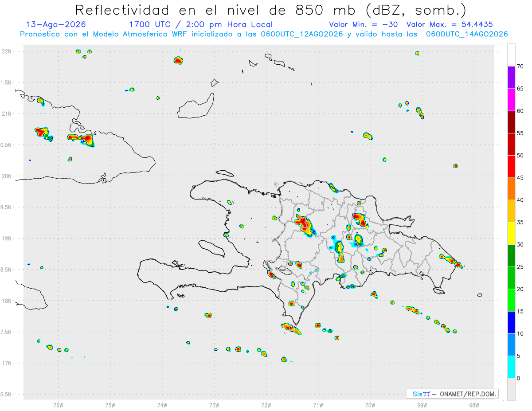Click the '75W' longitude label
The width and height of the screenshot is (532, 411).
pos(110,405)
